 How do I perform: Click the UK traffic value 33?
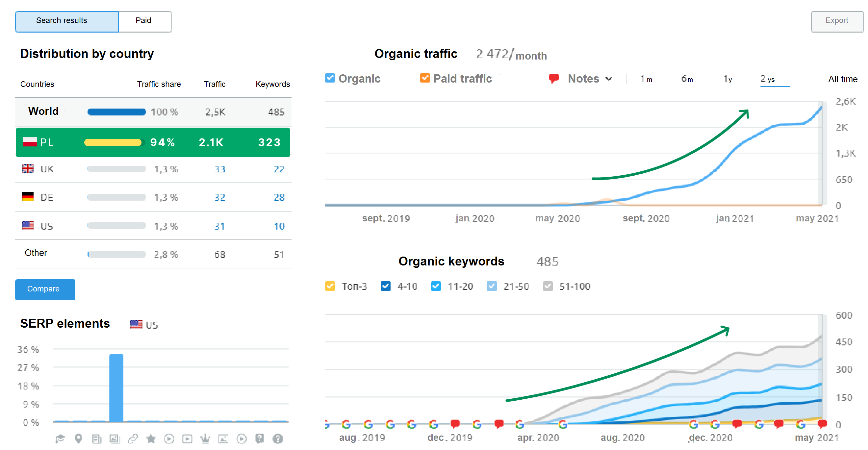pos(220,169)
